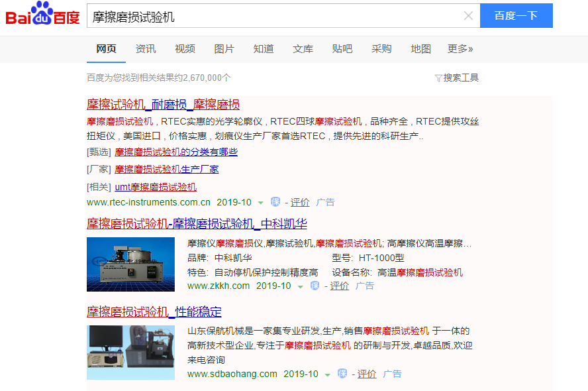Click the 保 shield icon on rtec-instruments result

(275, 202)
